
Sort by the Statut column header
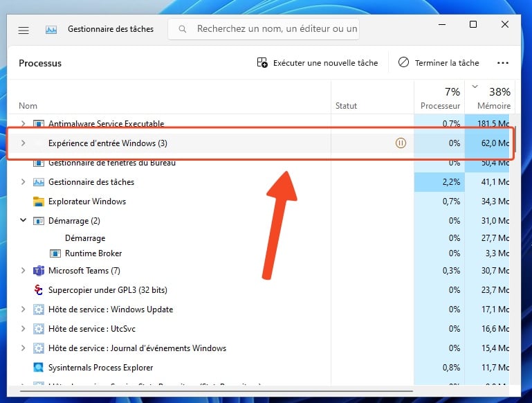coord(346,106)
